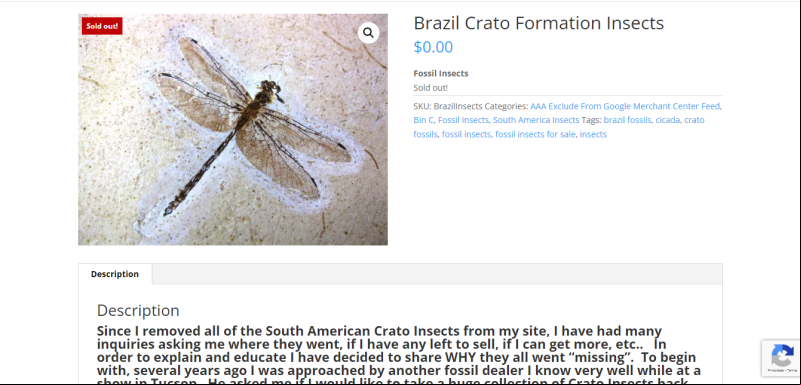This screenshot has height=385, width=801.
Task: Click the Fossil Insects bold subtitle
Action: point(441,74)
